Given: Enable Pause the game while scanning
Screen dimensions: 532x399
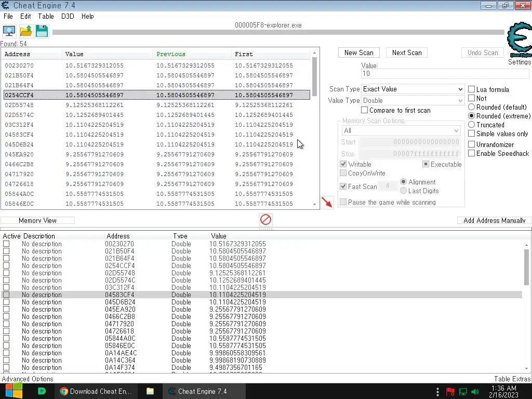Looking at the screenshot, I should click(x=343, y=202).
